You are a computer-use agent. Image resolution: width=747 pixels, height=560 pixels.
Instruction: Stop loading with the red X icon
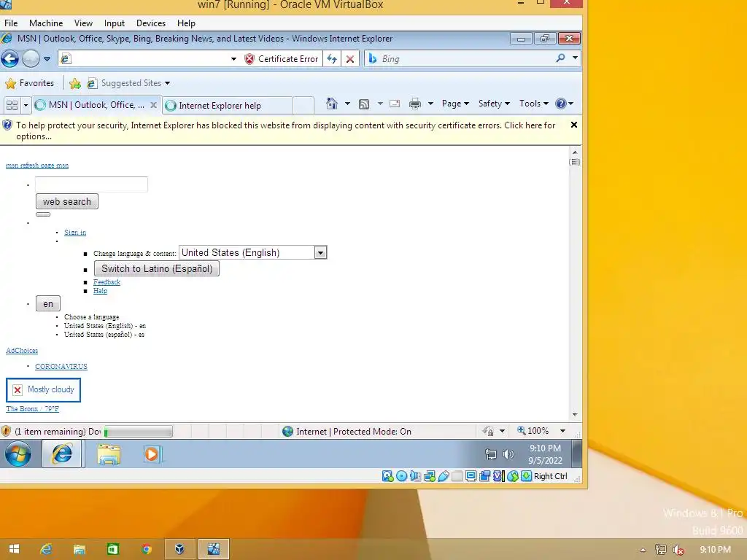(x=349, y=59)
